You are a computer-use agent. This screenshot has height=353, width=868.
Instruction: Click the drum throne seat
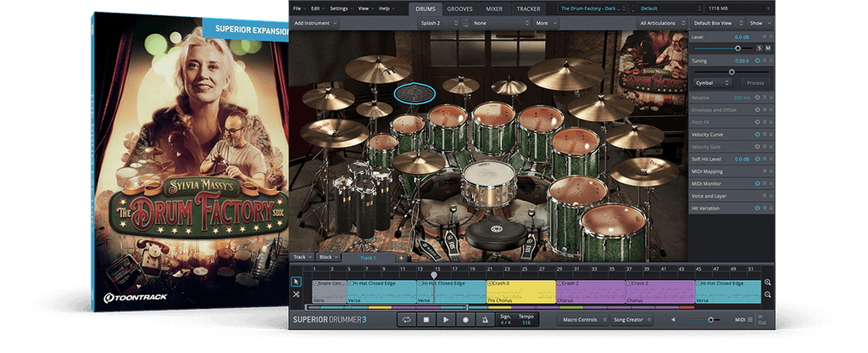click(x=495, y=231)
